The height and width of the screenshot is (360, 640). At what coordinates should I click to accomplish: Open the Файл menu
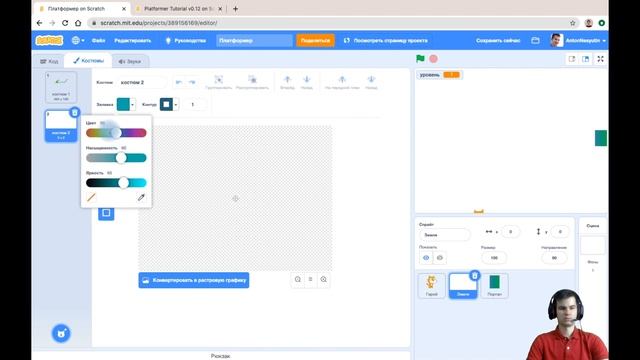98,40
